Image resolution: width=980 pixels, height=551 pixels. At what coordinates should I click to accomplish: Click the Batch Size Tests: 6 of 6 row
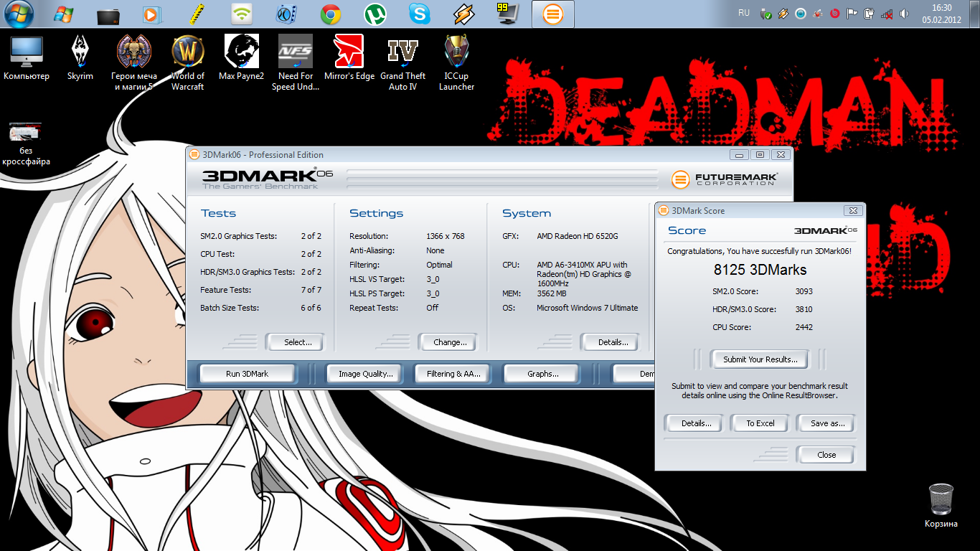click(261, 308)
